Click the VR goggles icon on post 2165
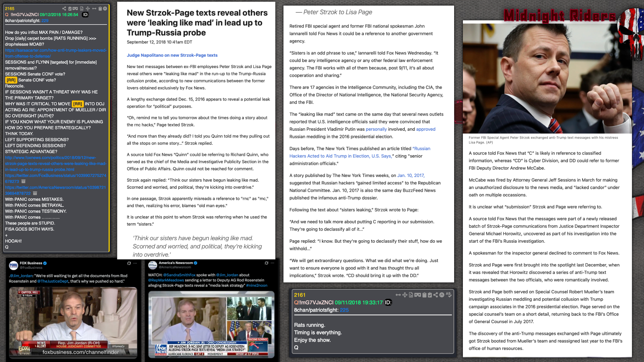Image resolution: width=644 pixels, height=362 pixels. pos(75,8)
